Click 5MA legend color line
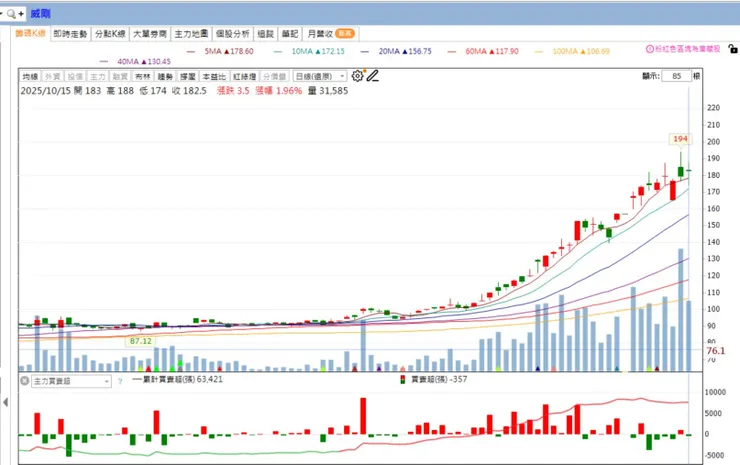 coord(191,51)
